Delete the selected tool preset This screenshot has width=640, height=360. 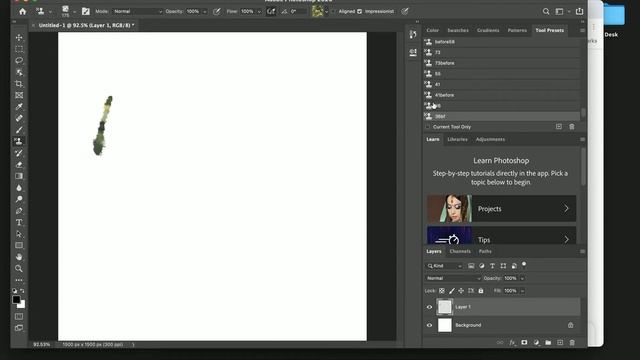click(572, 127)
